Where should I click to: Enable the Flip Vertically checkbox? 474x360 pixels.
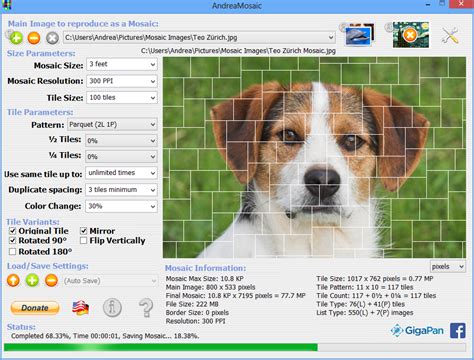pos(83,240)
